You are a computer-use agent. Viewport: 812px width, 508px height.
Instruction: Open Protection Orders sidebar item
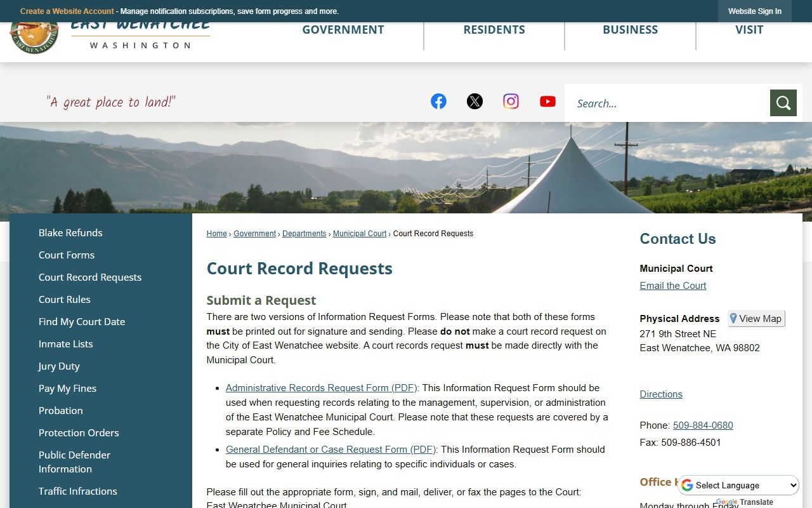79,432
